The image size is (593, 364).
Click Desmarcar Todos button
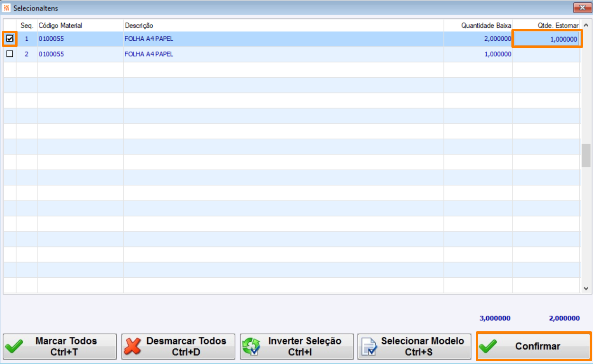pos(178,346)
